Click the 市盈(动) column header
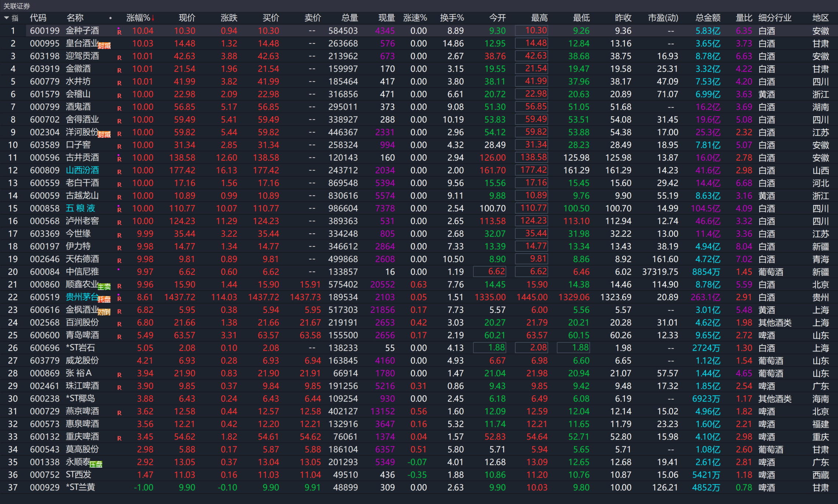 coord(663,18)
